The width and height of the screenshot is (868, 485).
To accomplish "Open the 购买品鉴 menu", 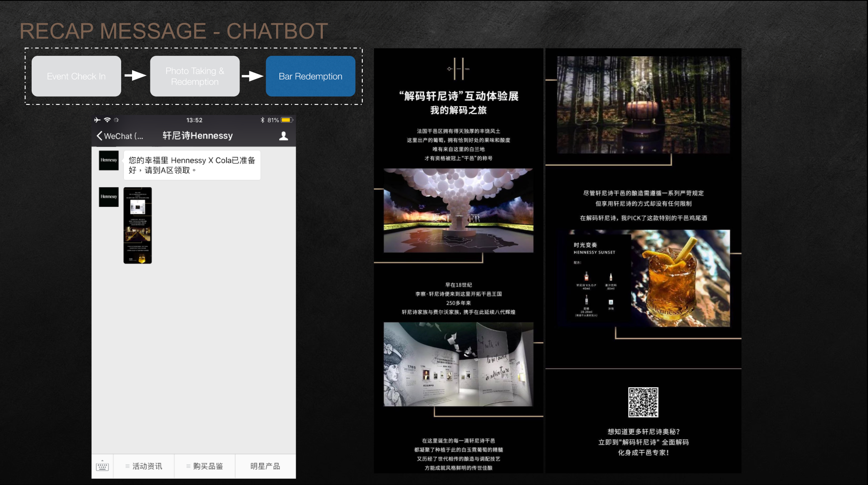I will 205,466.
